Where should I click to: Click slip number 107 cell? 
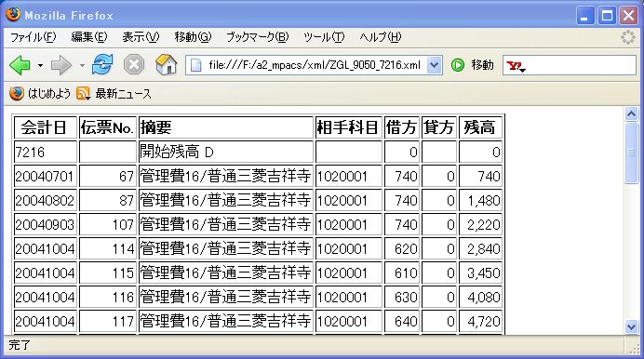[x=108, y=224]
